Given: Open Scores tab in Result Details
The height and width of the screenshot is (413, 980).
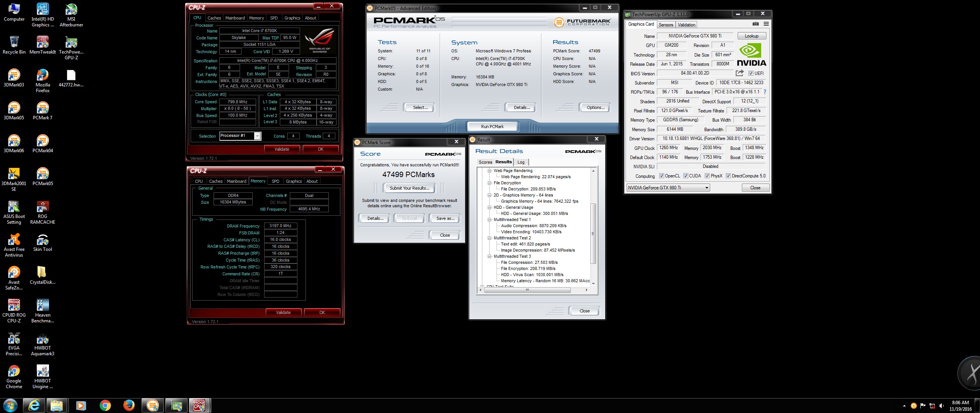Looking at the screenshot, I should pyautogui.click(x=485, y=162).
